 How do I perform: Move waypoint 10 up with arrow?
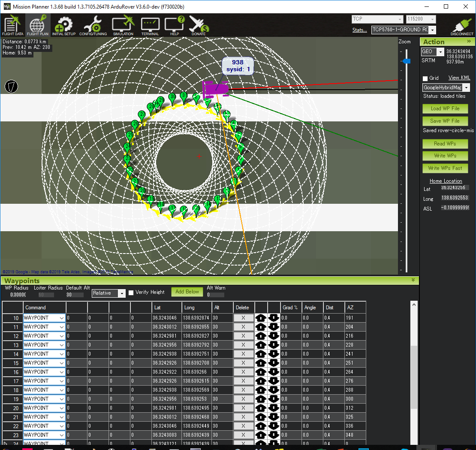pos(260,318)
